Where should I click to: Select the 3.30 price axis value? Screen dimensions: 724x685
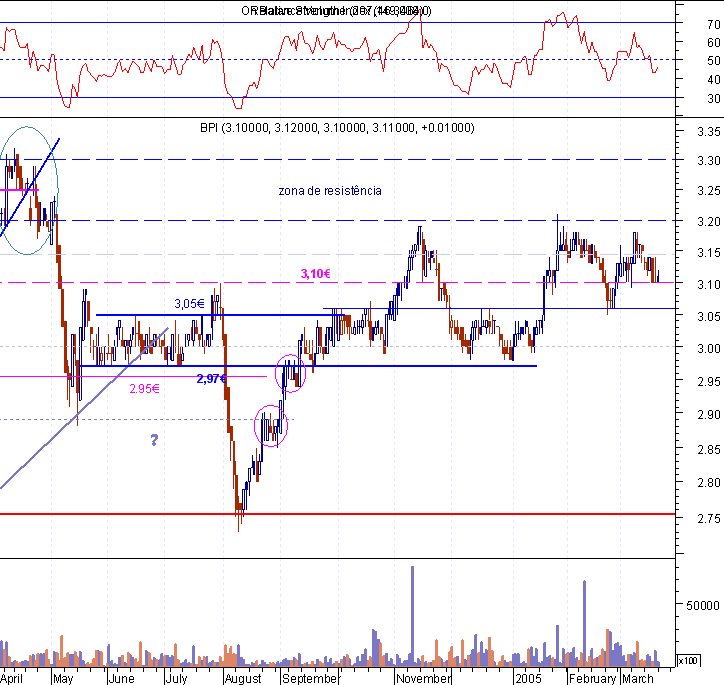pyautogui.click(x=709, y=161)
